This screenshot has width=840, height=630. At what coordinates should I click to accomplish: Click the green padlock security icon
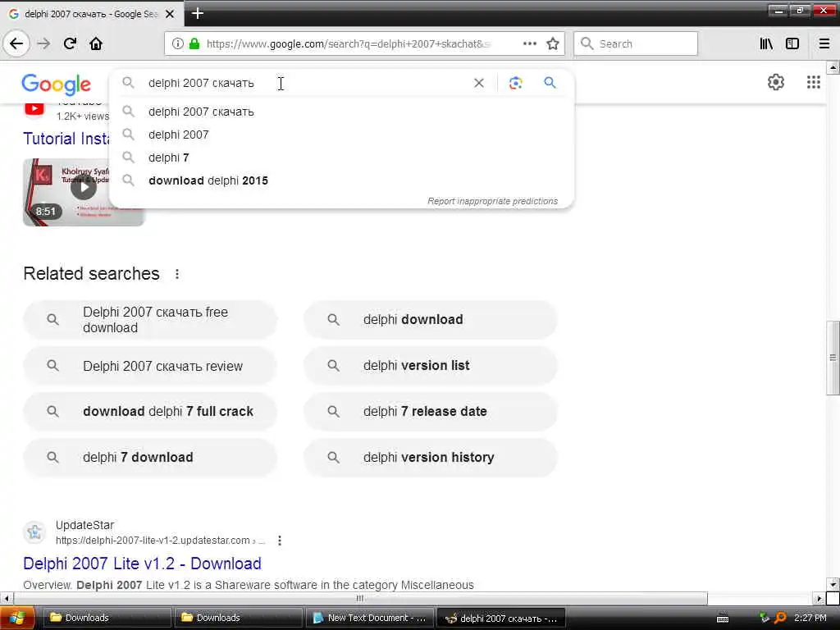(194, 44)
